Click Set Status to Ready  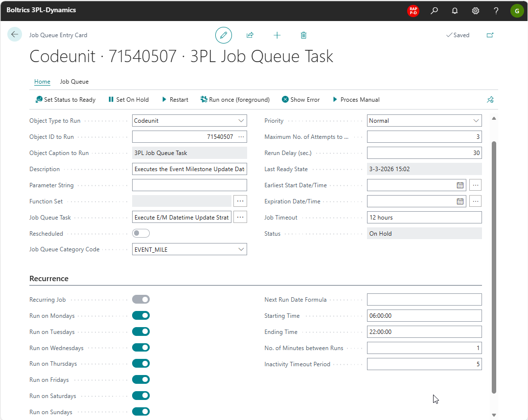tap(66, 100)
